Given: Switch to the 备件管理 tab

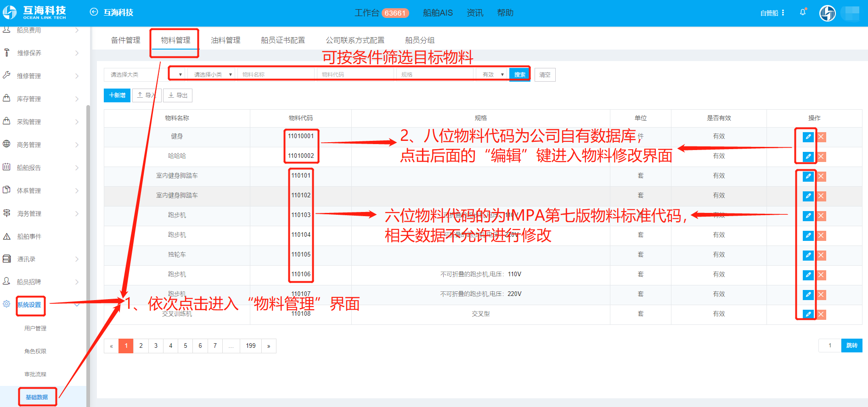Looking at the screenshot, I should pos(125,40).
